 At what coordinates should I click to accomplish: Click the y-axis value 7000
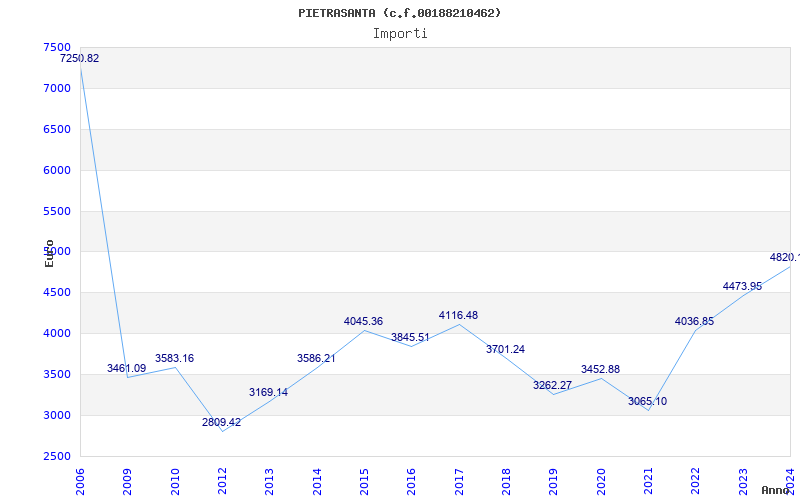click(57, 88)
